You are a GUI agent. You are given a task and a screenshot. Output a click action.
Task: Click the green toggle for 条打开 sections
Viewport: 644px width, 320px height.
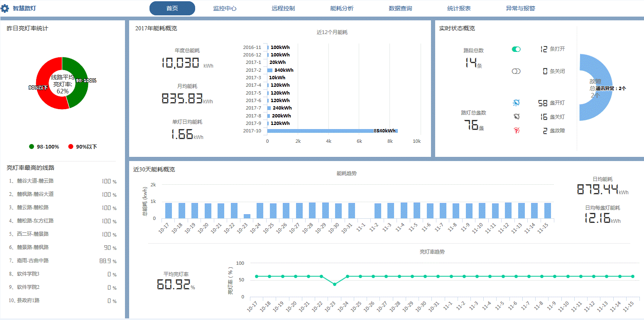point(516,49)
